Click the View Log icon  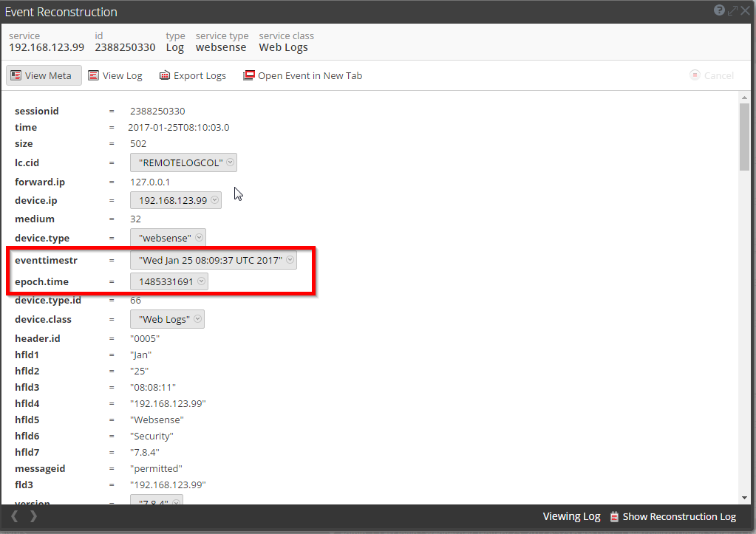[94, 75]
